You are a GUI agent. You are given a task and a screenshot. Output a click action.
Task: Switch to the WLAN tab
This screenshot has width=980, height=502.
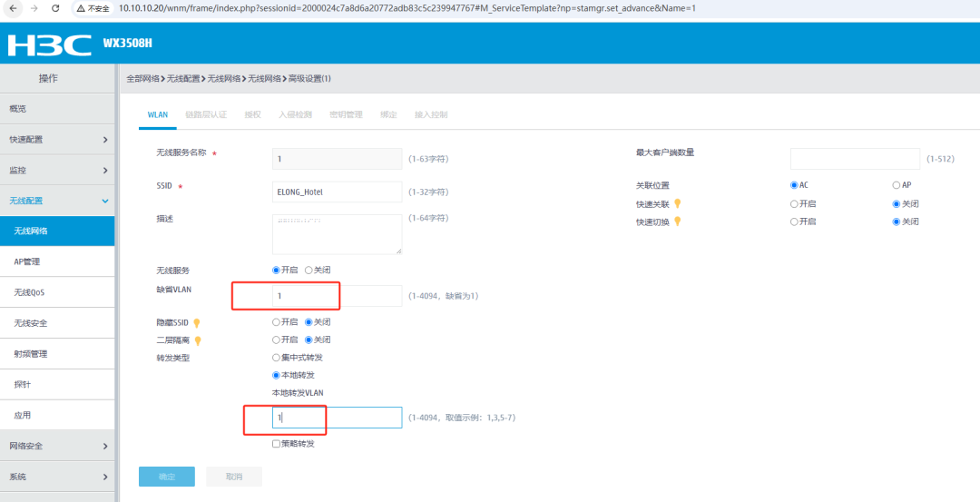[158, 115]
